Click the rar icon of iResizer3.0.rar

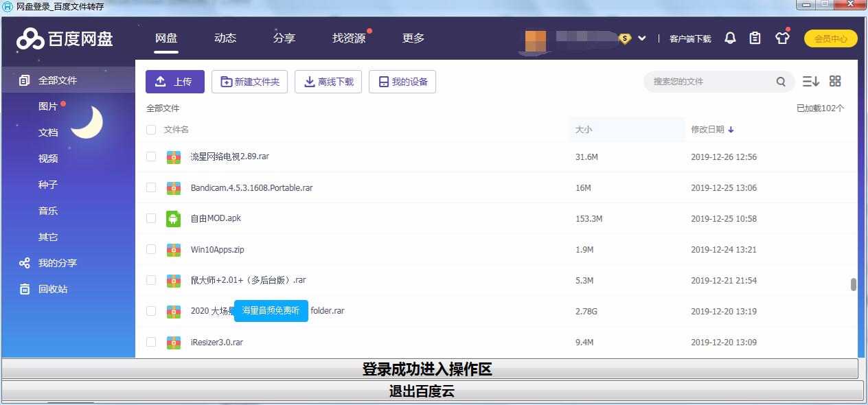click(173, 342)
